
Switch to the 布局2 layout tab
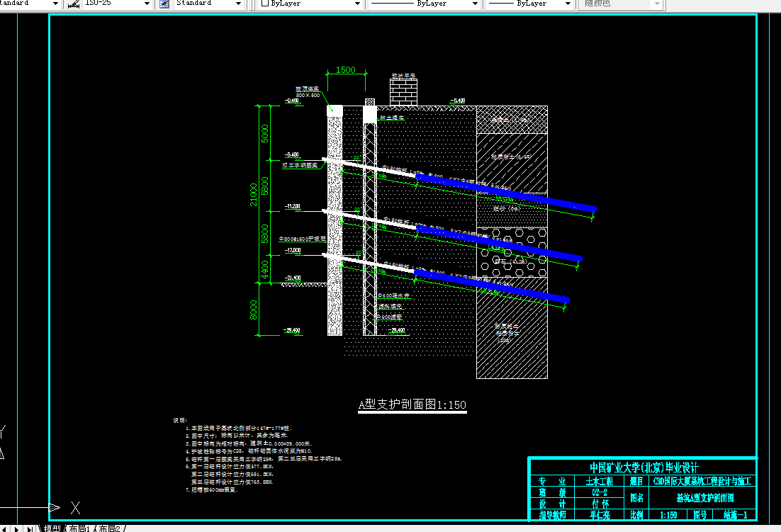pos(110,528)
